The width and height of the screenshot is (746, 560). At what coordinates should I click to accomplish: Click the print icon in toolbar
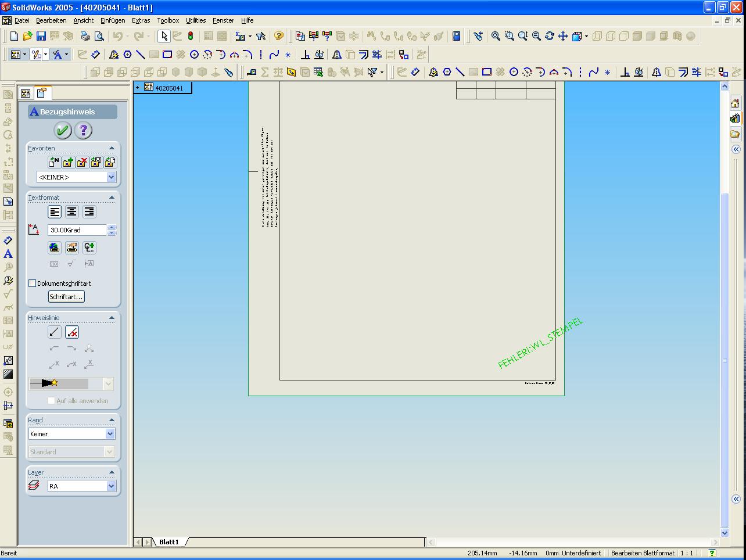click(x=85, y=36)
